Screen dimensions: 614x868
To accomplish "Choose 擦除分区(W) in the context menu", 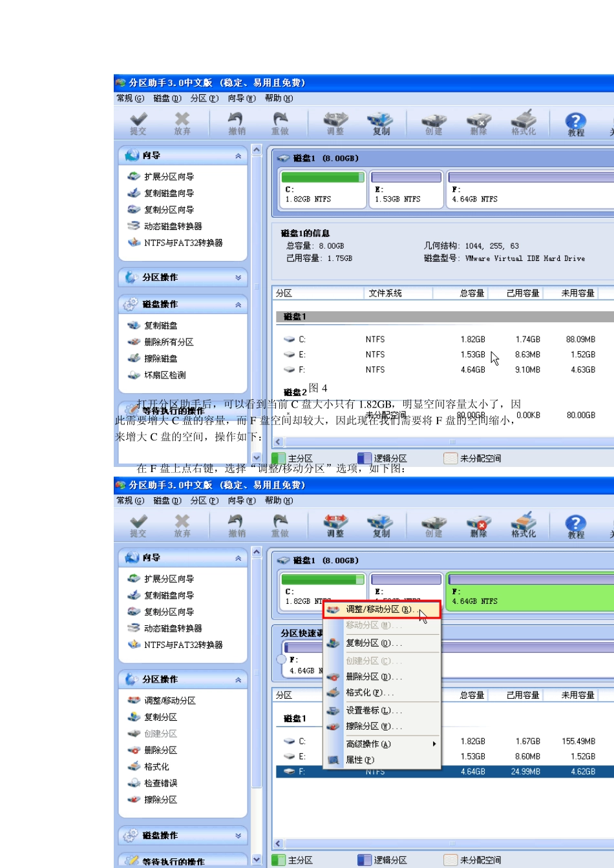I will coord(383,727).
